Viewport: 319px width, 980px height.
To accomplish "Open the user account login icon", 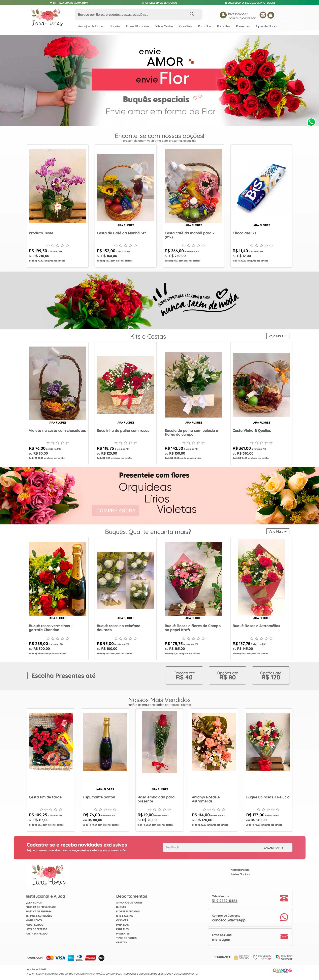I will pos(223,15).
